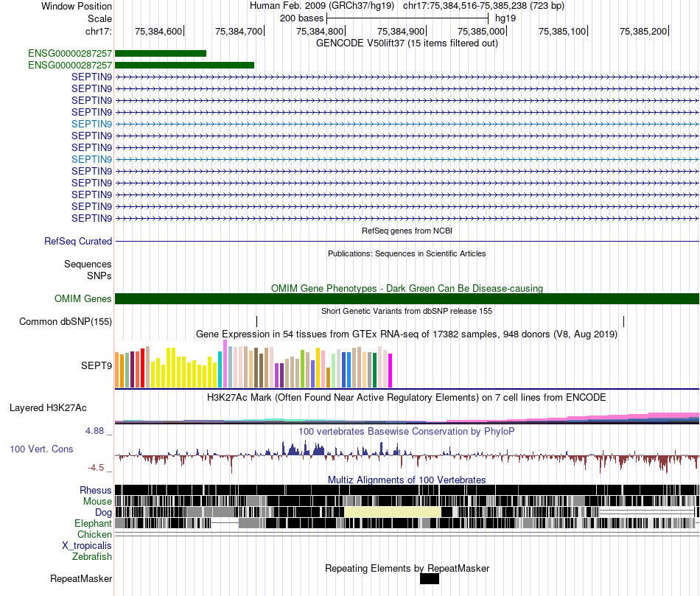Click the black RepeatMasker element block
The image size is (700, 596).
coord(430,578)
